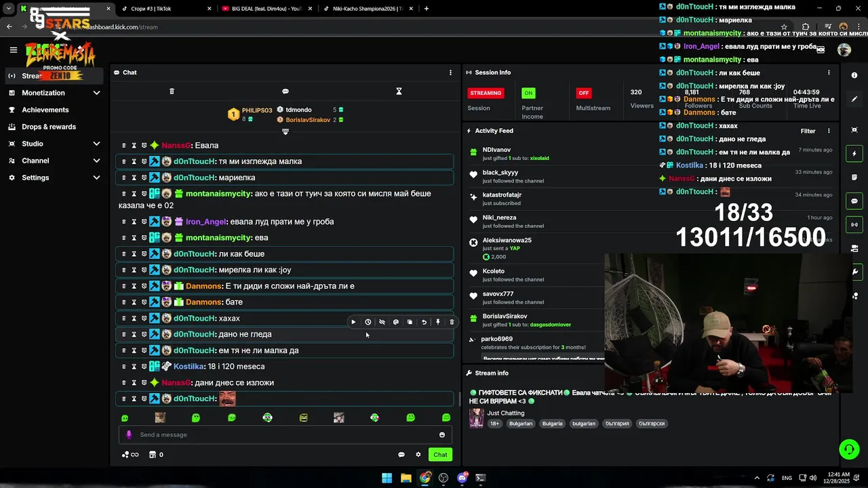
Task: Switch to the "Стори #3 | TikTok" browser tab
Action: [163, 9]
